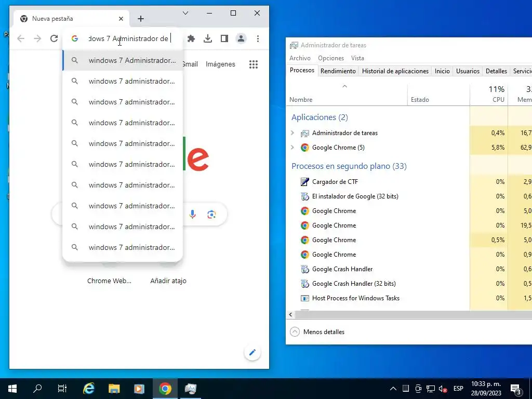Image resolution: width=532 pixels, height=399 pixels.
Task: Launch Internet Explorer from taskbar
Action: (88, 389)
